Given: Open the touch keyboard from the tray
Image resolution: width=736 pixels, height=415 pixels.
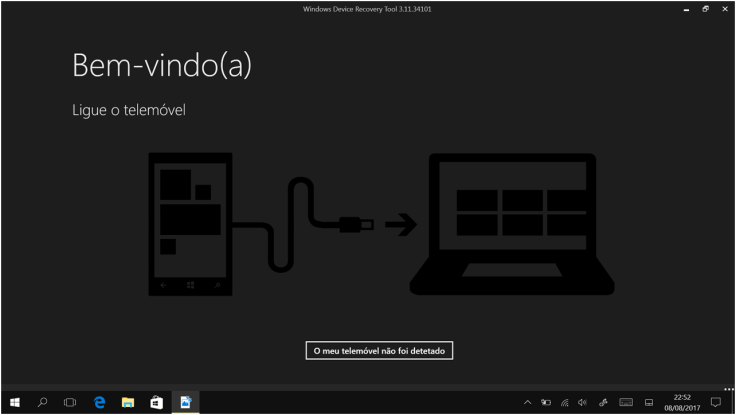Looking at the screenshot, I should [x=626, y=402].
